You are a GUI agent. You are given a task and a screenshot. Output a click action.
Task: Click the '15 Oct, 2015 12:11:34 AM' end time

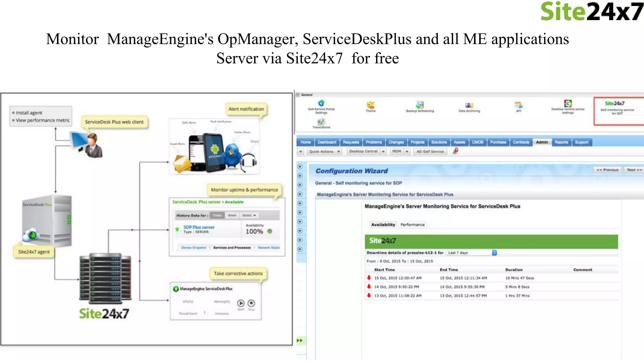coord(463,278)
